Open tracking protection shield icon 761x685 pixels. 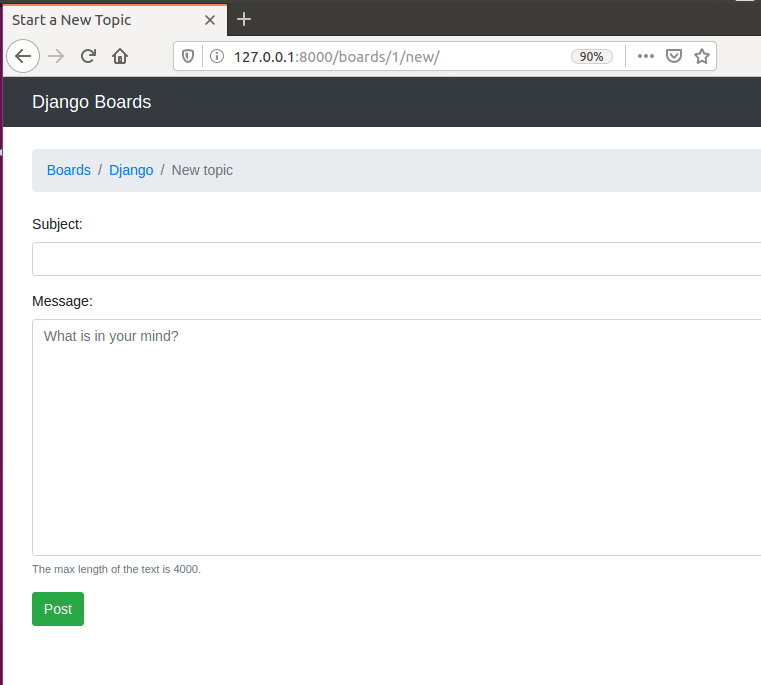188,56
